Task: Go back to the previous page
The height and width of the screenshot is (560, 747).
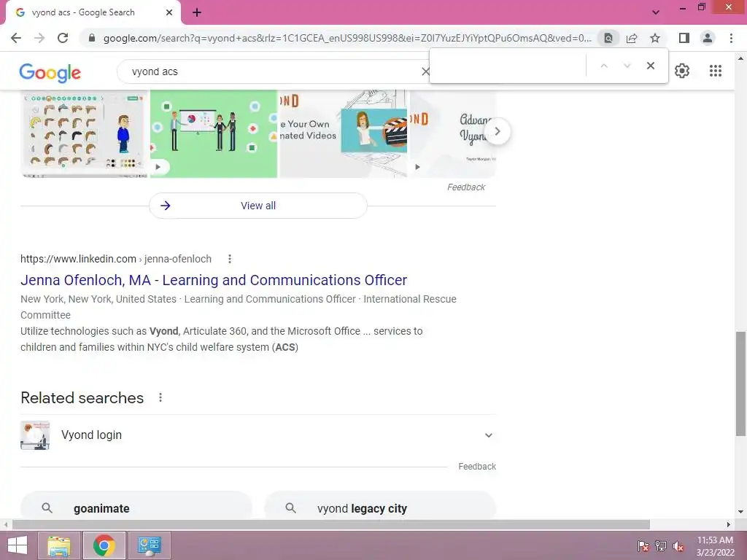Action: (16, 38)
